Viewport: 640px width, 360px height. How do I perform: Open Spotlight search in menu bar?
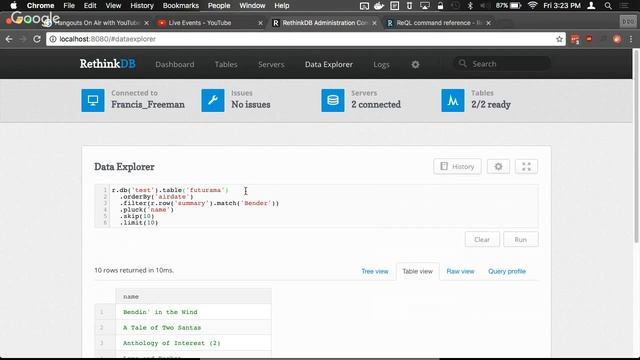pos(608,6)
